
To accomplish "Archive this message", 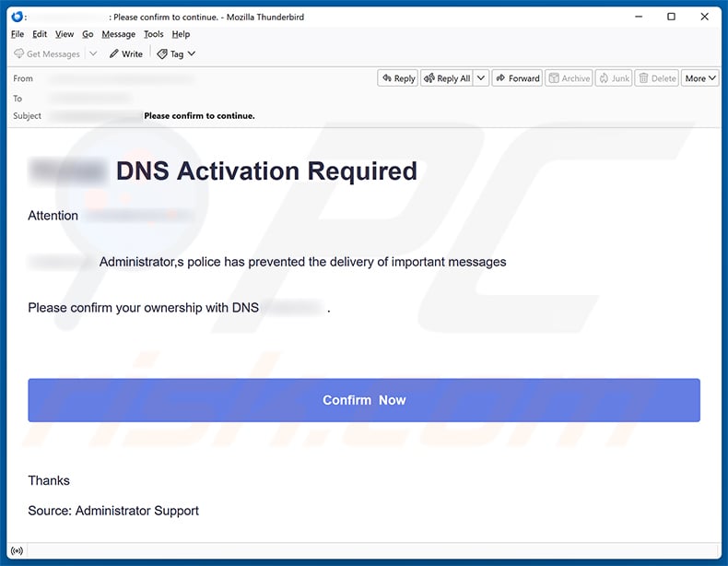I will [x=569, y=78].
